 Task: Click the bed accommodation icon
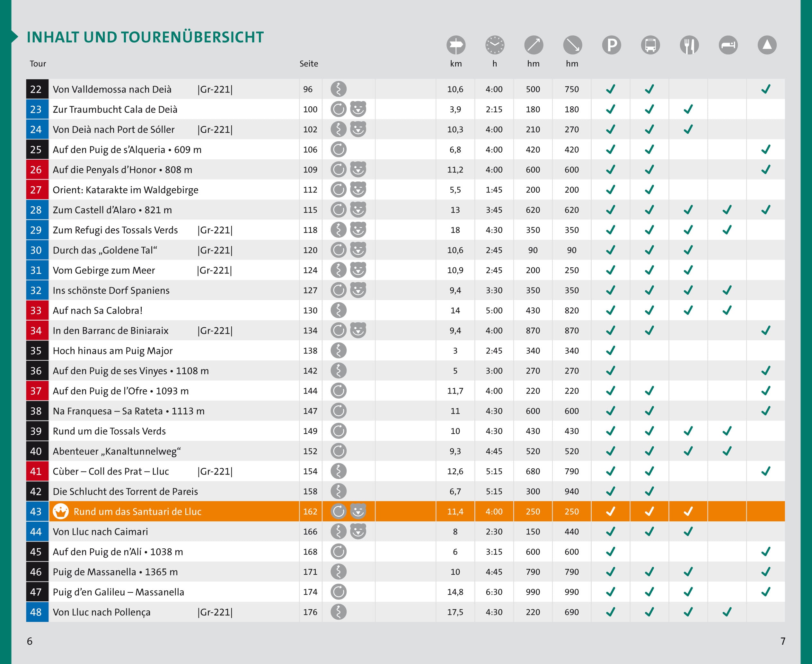pos(728,45)
